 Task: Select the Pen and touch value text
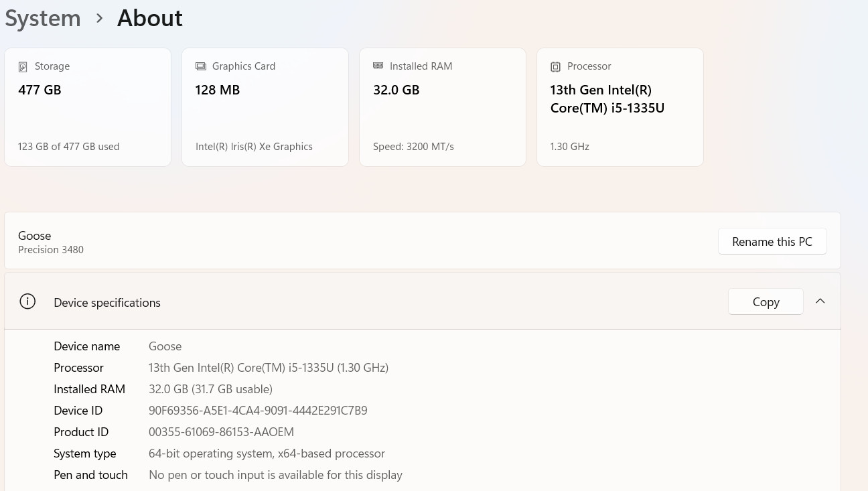coord(275,475)
